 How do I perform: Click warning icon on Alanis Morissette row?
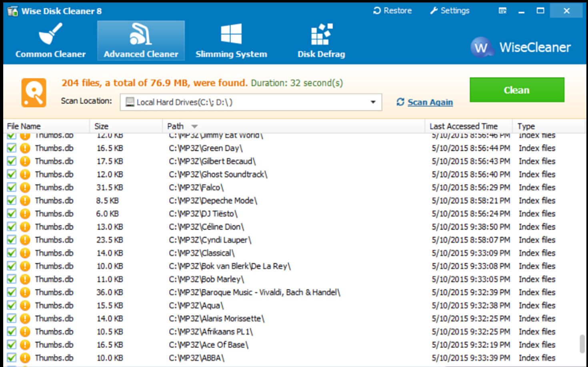[25, 319]
